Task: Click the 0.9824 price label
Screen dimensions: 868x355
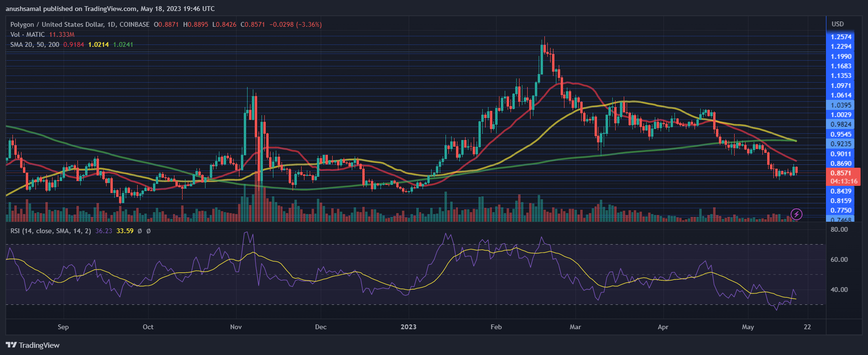Action: 841,124
